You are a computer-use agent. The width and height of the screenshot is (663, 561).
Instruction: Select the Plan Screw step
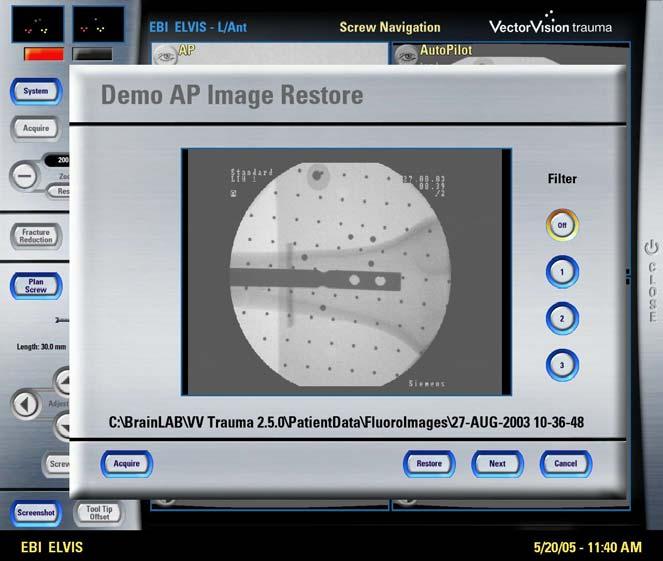(x=36, y=286)
